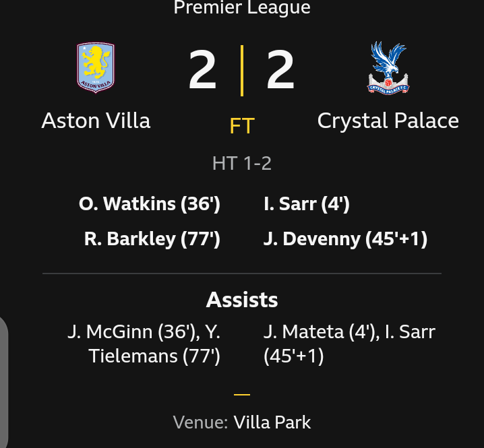Click Aston Villa's goal tally number
484x448 pixels.
point(203,70)
